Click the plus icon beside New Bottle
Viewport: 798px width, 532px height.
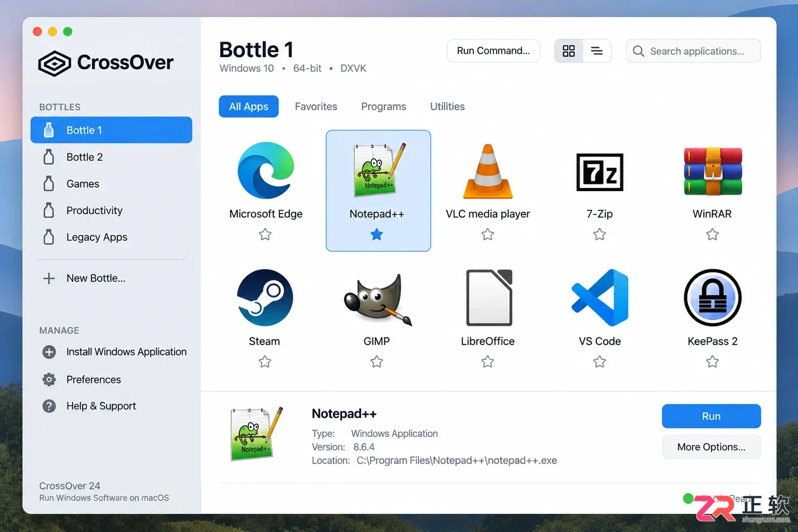(x=49, y=278)
